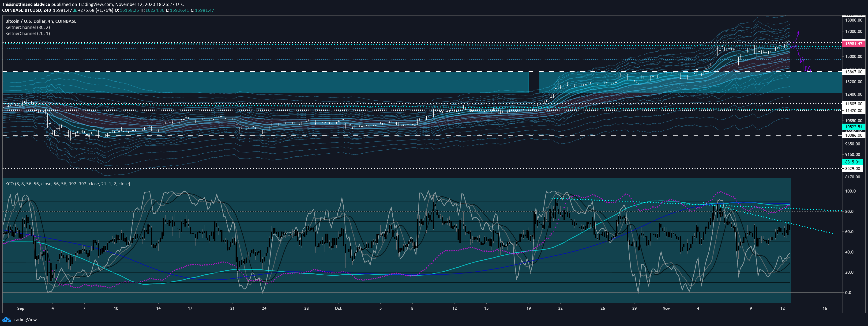Screen dimensions: 868x326
Task: Click the 100.0 oscillator scale label
Action: [850, 191]
